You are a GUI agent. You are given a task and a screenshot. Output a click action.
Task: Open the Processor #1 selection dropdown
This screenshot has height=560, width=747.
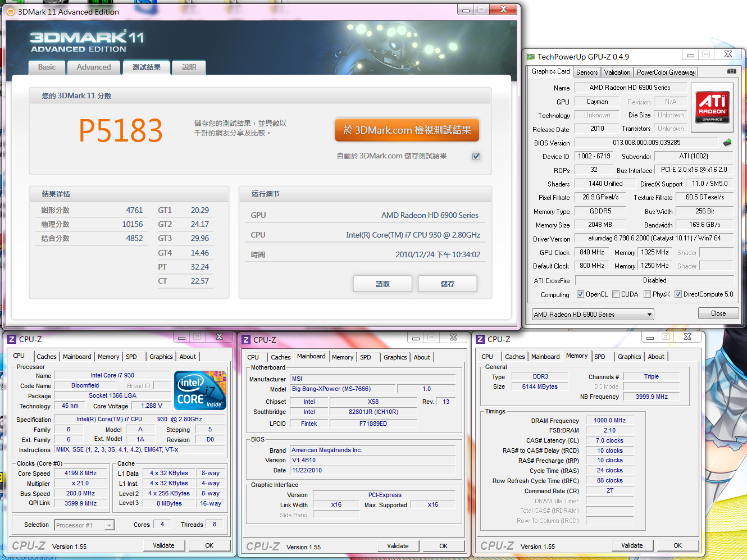(x=84, y=525)
